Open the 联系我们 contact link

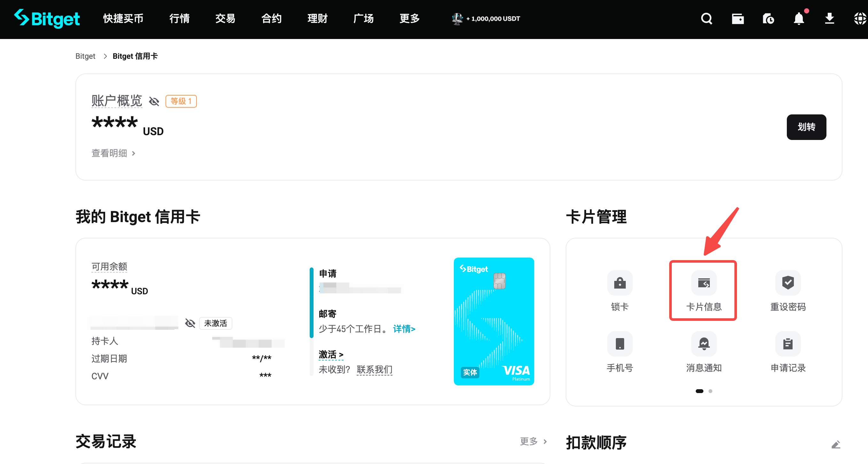point(374,370)
